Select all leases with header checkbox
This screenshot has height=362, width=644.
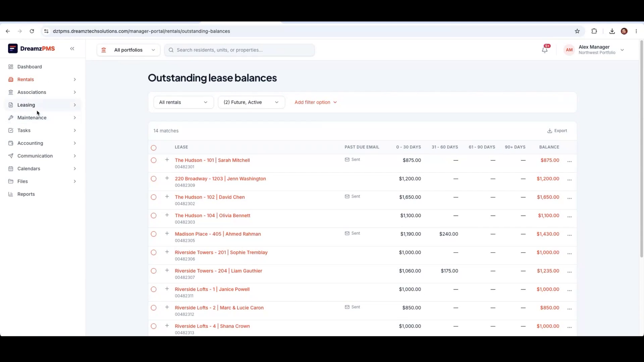153,148
